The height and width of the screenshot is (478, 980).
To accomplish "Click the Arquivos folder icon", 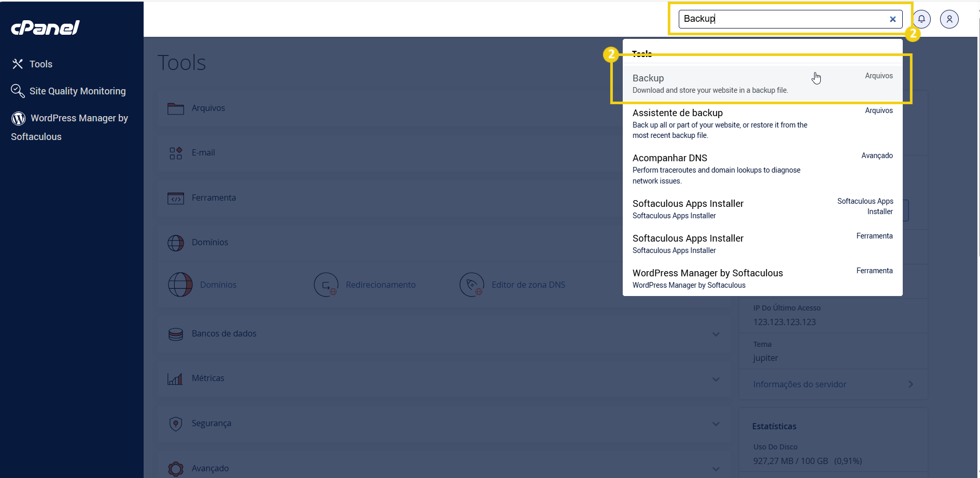I will (x=176, y=108).
